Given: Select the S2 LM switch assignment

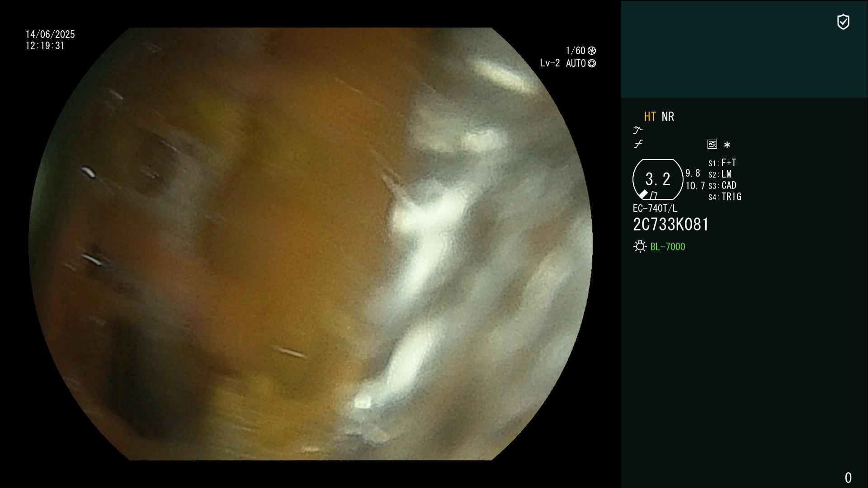Looking at the screenshot, I should (x=720, y=174).
